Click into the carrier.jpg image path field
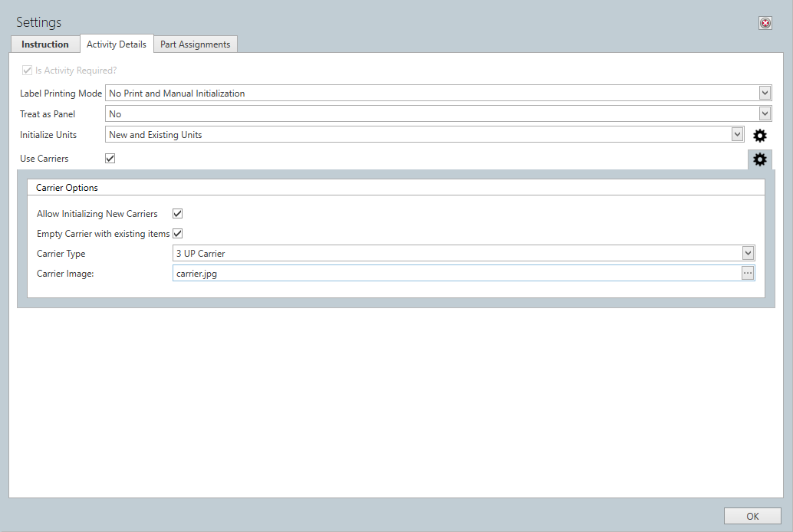The image size is (793, 532). [452, 274]
